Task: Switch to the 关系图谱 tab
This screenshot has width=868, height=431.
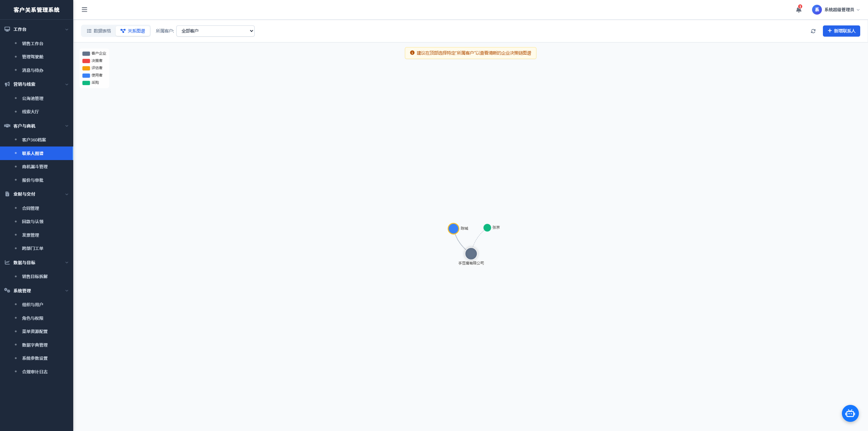Action: 133,31
